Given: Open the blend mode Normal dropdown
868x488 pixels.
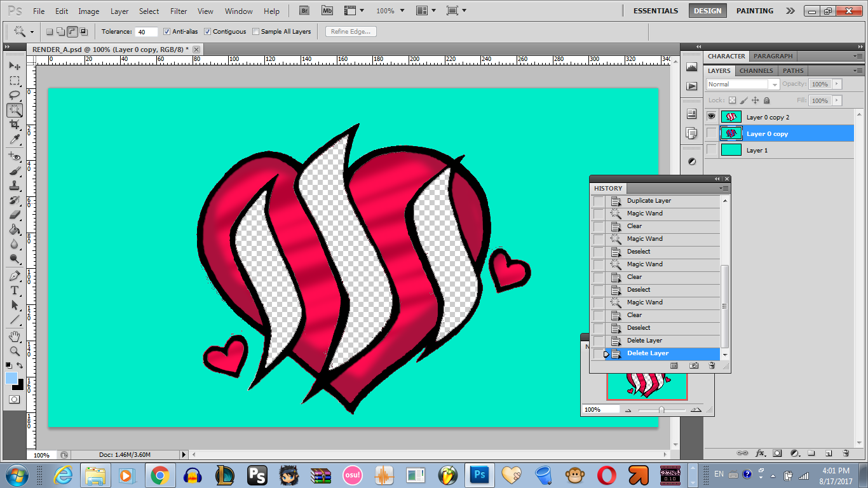Looking at the screenshot, I should coord(743,84).
